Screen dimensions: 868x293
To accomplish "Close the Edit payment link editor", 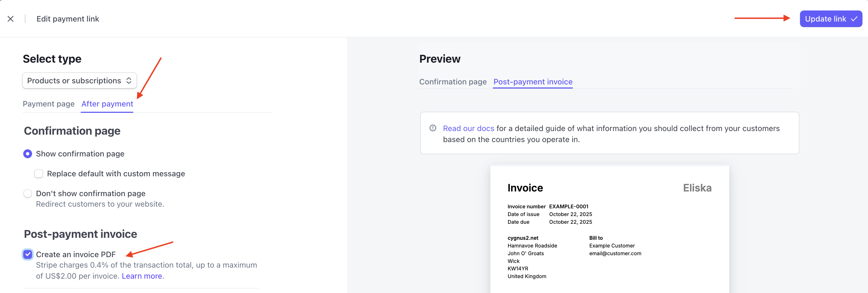I will coord(11,19).
